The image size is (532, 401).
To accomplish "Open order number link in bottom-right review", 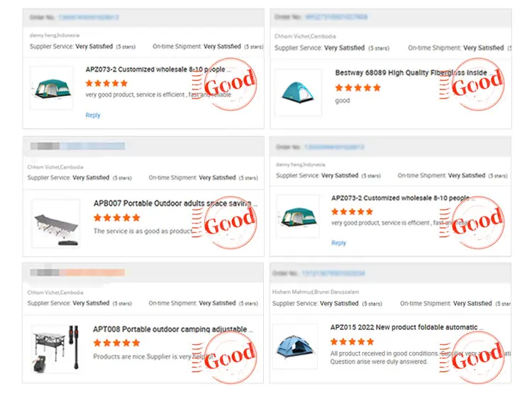I will [x=333, y=273].
